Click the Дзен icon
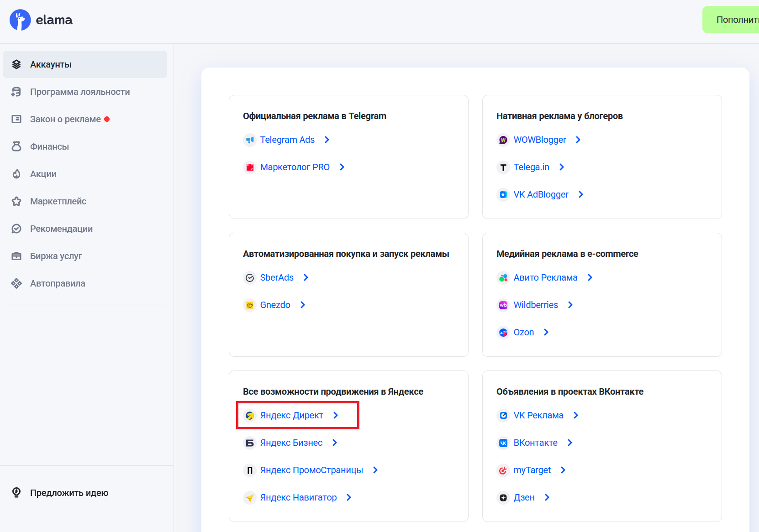 (x=503, y=497)
